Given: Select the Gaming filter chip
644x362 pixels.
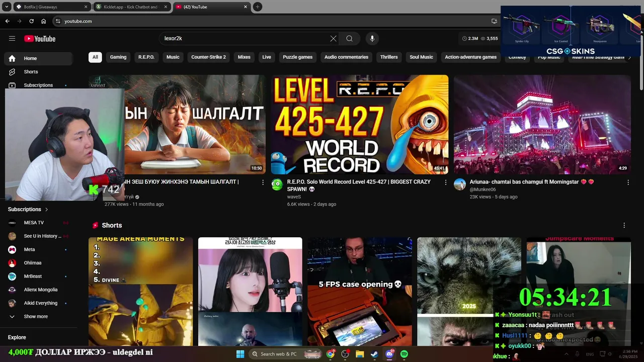Looking at the screenshot, I should pos(118,57).
